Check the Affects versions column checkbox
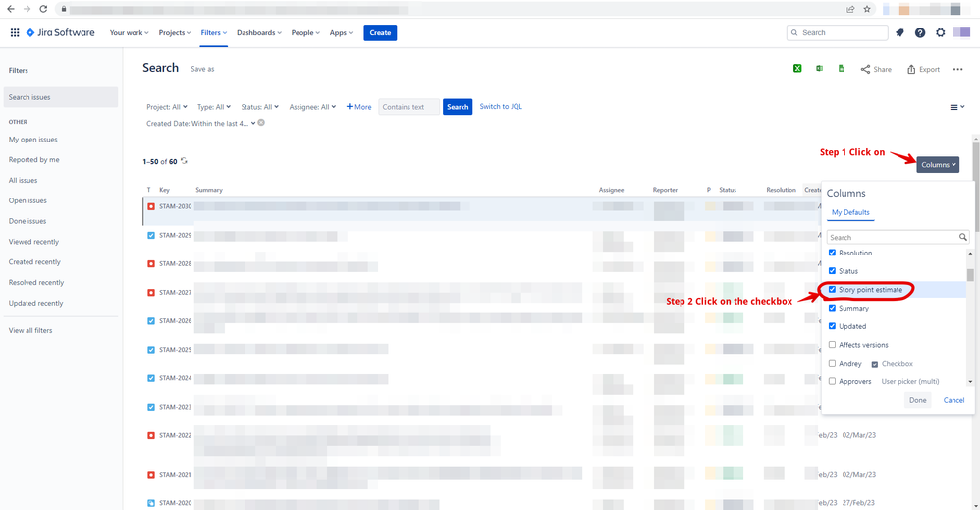This screenshot has width=980, height=510. click(832, 345)
